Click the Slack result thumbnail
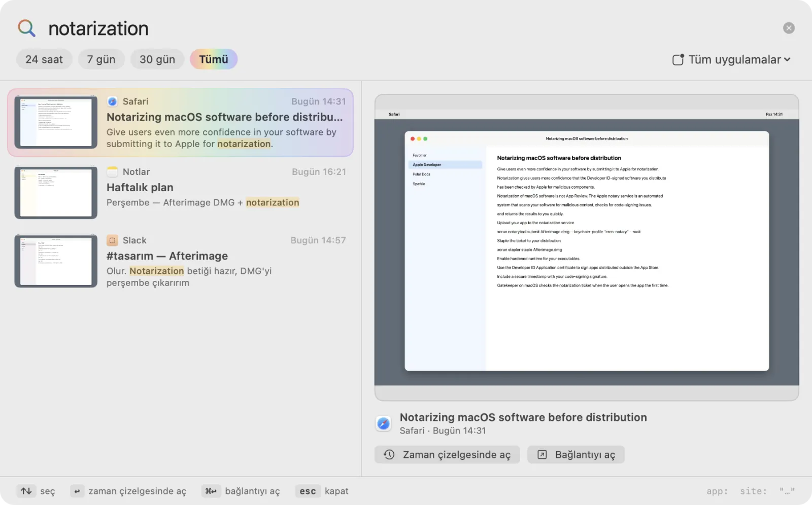 56,261
